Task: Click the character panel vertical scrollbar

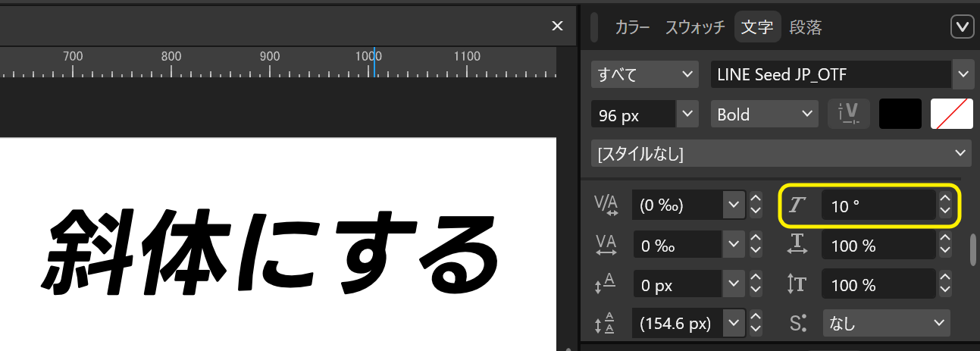Action: pyautogui.click(x=973, y=250)
